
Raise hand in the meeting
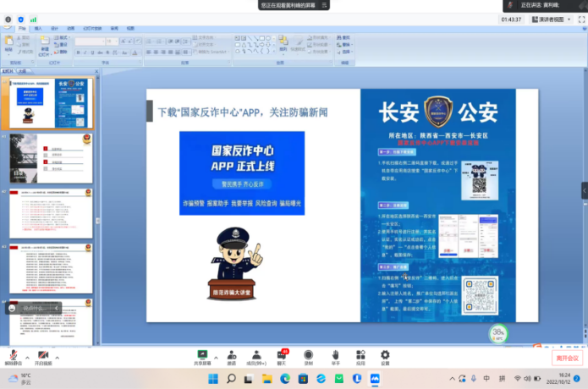pyautogui.click(x=335, y=355)
